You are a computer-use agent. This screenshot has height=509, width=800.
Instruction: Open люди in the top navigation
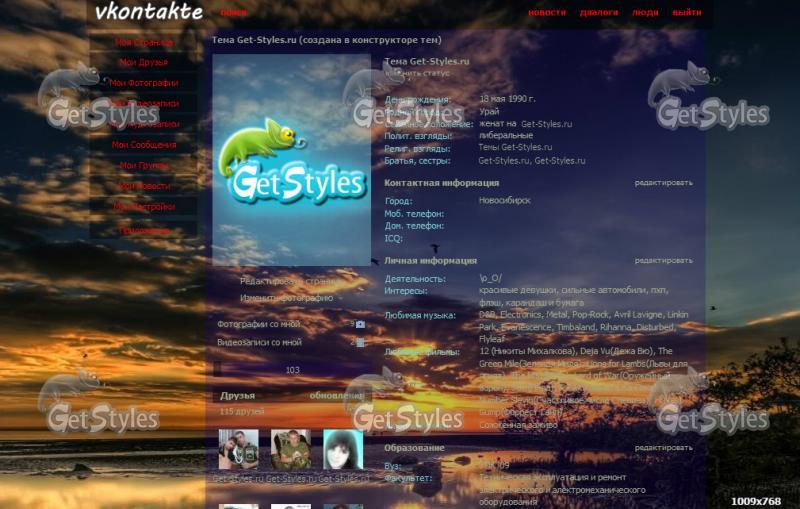645,12
